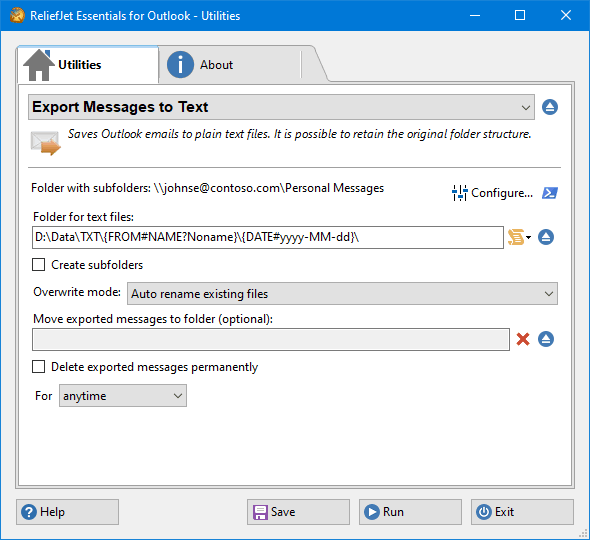Viewport: 590px width, 540px height.
Task: Click the Save button
Action: [x=298, y=512]
